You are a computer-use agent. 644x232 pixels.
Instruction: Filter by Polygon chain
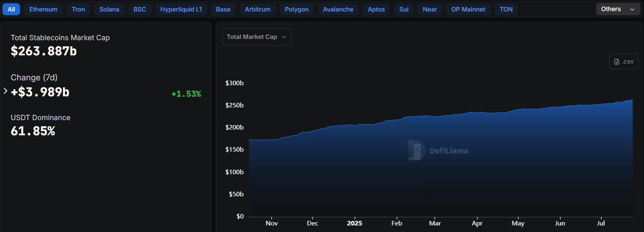297,9
